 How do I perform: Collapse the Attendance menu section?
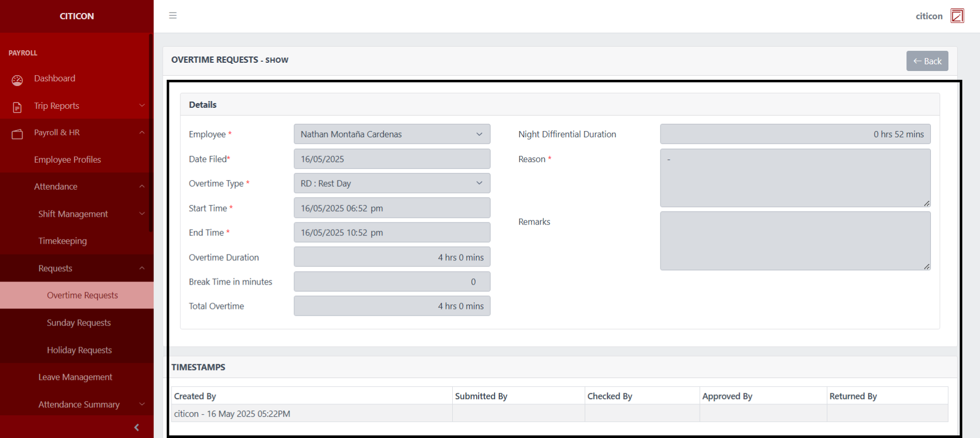coord(142,187)
